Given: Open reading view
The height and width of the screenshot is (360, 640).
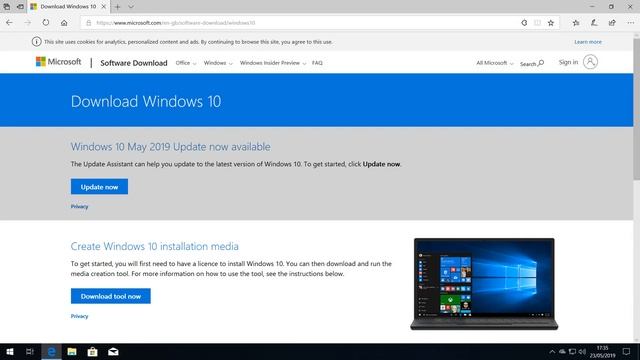Looking at the screenshot, I should 538,23.
